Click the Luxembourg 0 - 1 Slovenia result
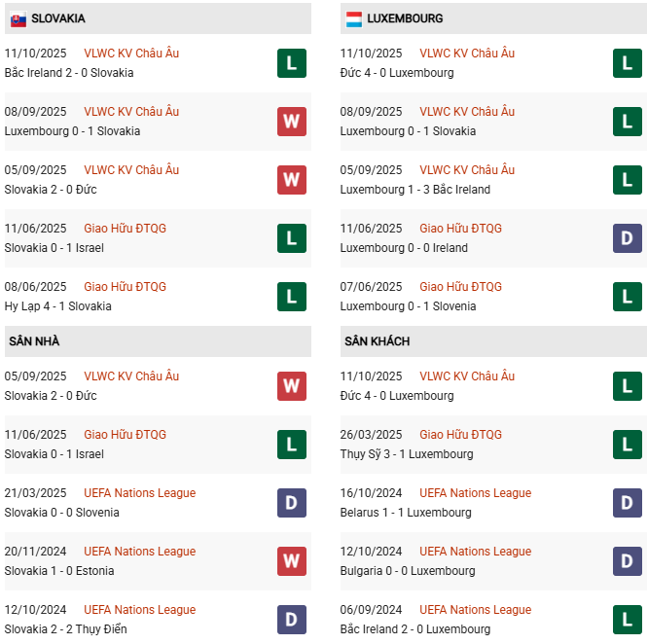Viewport: 648px width, 644px height. pos(408,306)
